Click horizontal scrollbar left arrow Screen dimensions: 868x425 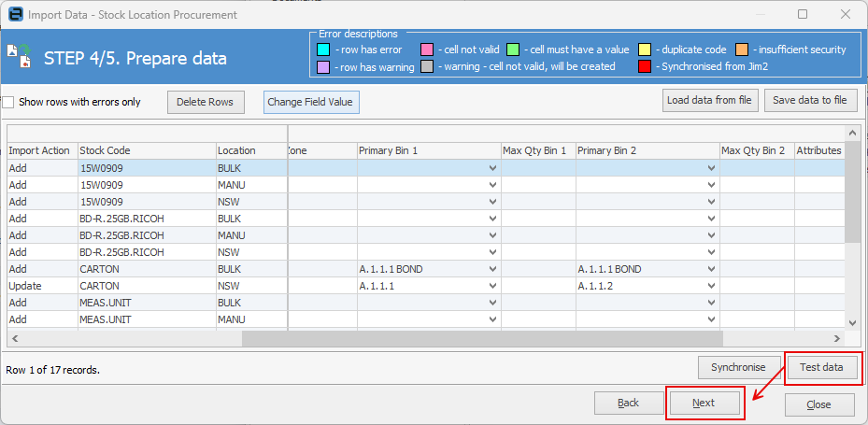click(14, 339)
